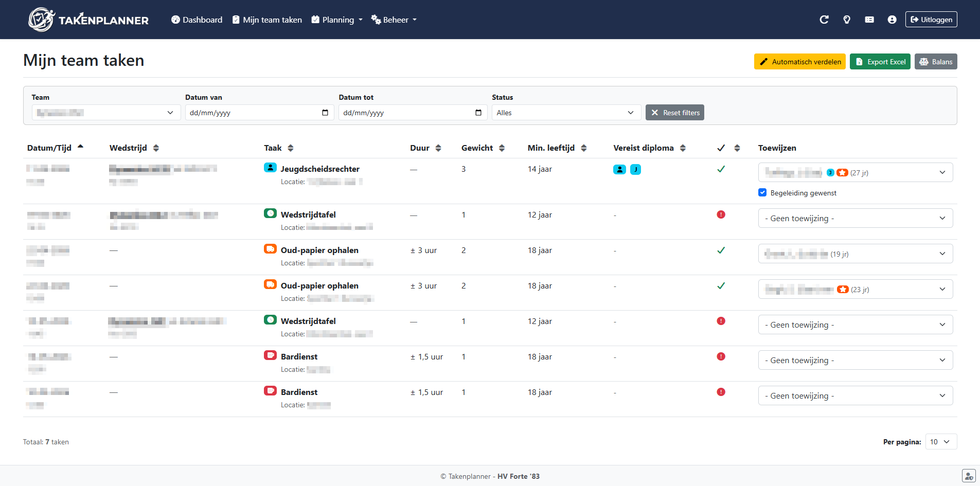Click the refresh icon in the navbar
Image resolution: width=980 pixels, height=486 pixels.
pyautogui.click(x=824, y=20)
